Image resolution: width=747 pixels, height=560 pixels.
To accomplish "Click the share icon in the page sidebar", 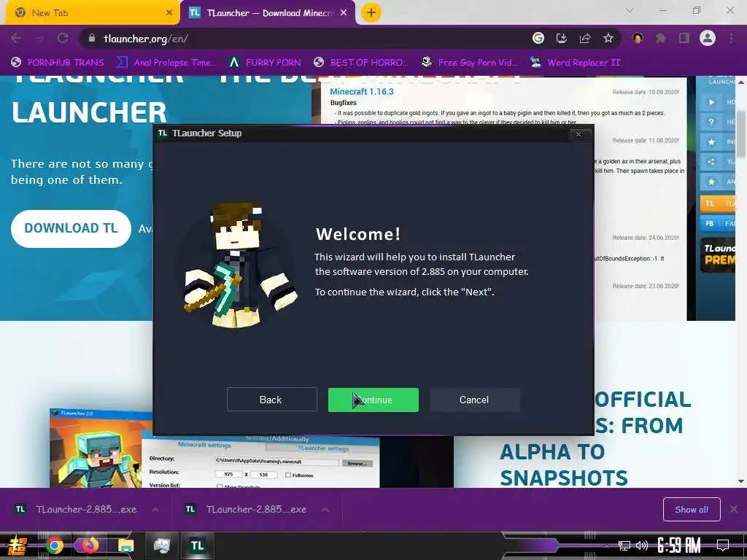I will [x=711, y=162].
